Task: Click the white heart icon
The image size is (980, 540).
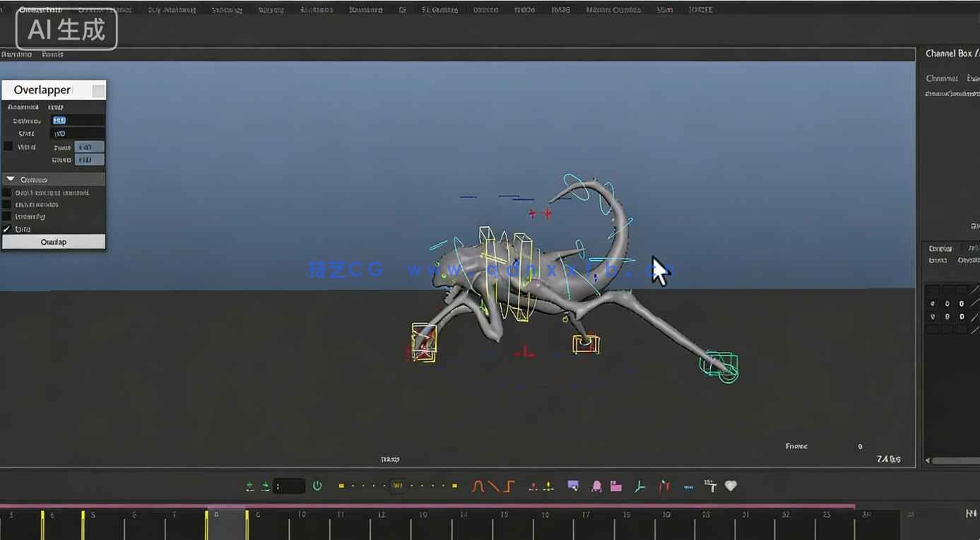Action: [x=731, y=486]
